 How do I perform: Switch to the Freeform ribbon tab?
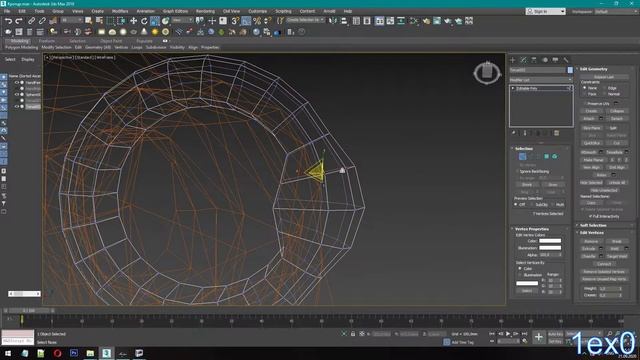[47, 41]
